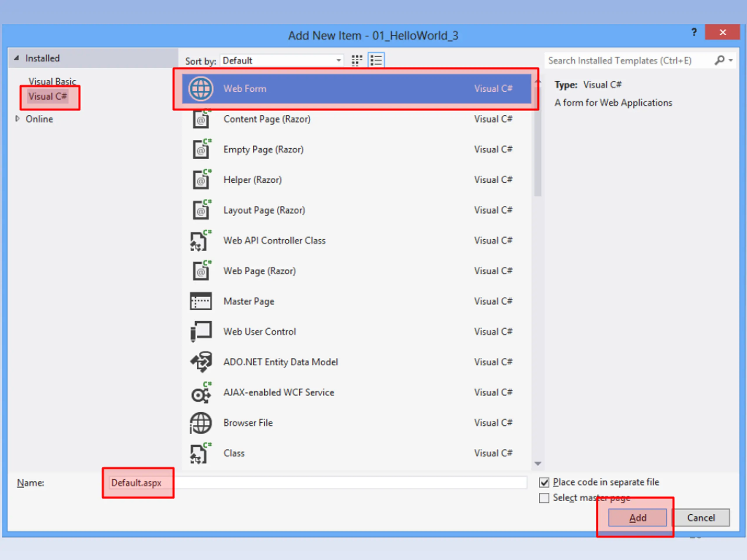Click the Web User Control icon
The image size is (747, 560).
coord(201,331)
